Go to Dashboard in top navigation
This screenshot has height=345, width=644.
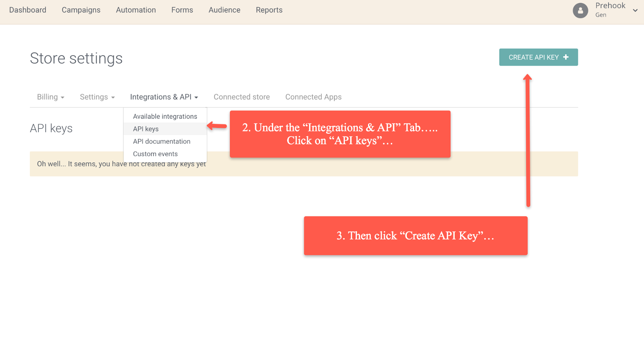point(28,10)
